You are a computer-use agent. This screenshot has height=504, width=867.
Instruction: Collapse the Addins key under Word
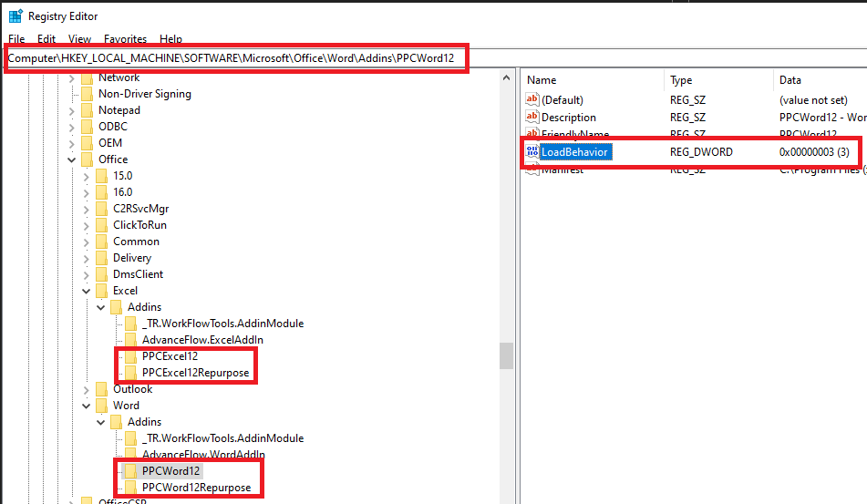point(100,423)
